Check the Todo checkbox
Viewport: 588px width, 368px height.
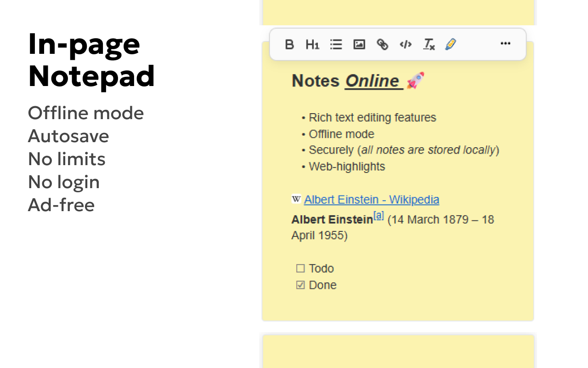[300, 268]
